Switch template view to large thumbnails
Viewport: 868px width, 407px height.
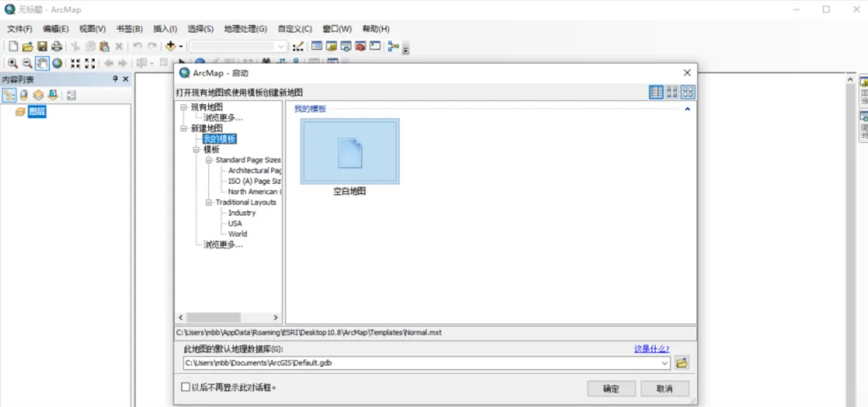pos(688,92)
